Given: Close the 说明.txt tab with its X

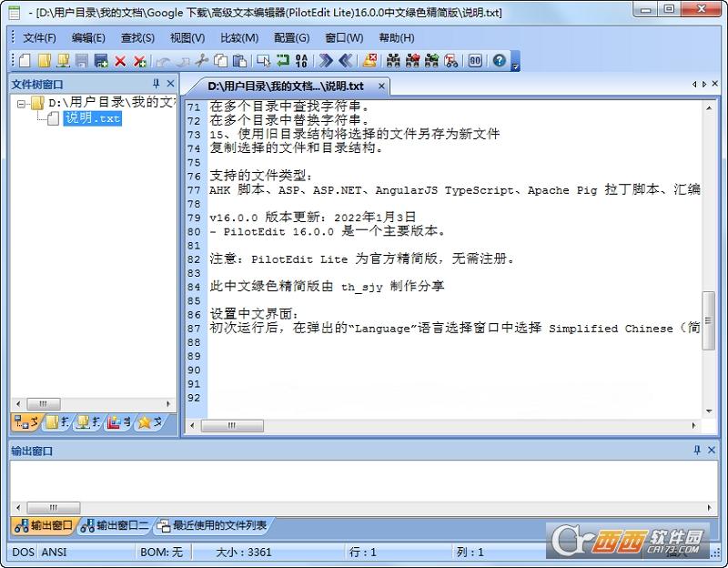Looking at the screenshot, I should point(381,86).
